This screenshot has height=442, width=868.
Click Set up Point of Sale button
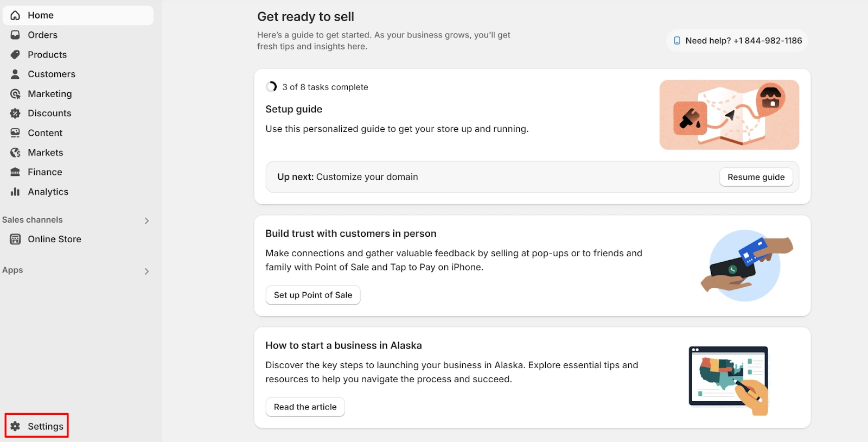point(313,295)
